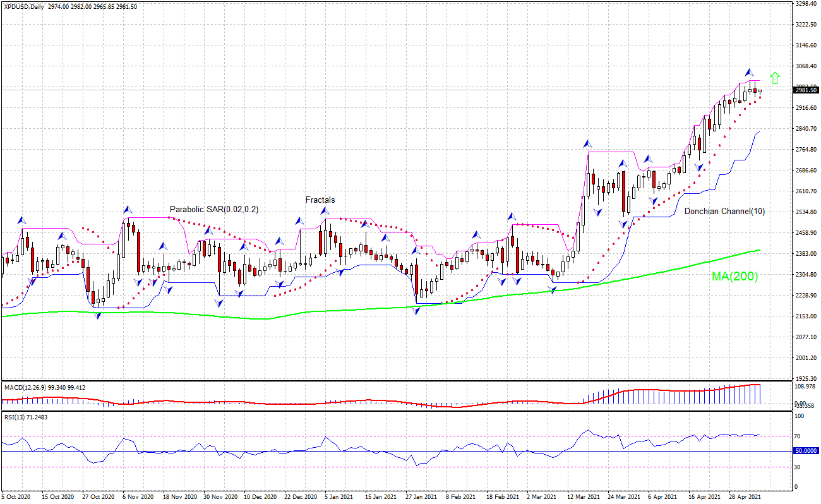
Task: Click the 5 Oct 2020 date axis label
Action: 16,496
